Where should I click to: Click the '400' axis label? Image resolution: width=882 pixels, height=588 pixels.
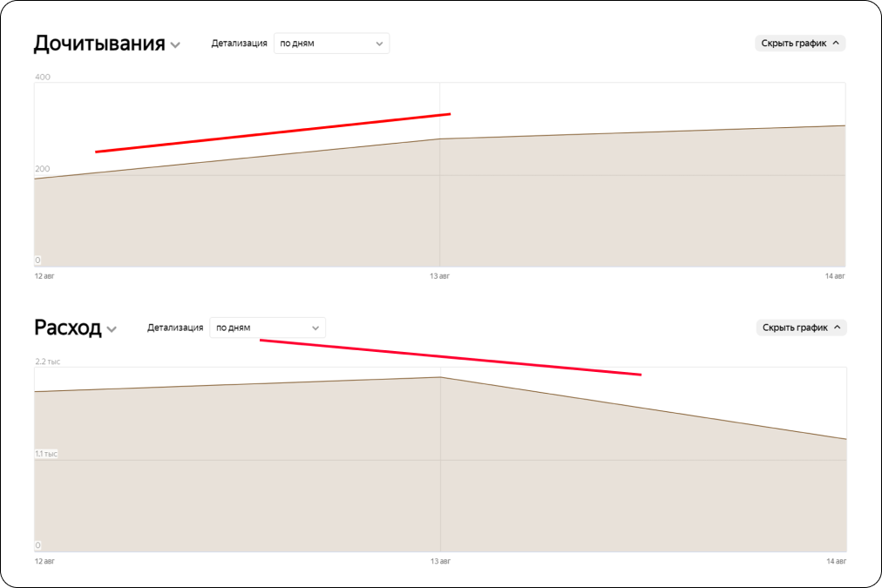43,77
